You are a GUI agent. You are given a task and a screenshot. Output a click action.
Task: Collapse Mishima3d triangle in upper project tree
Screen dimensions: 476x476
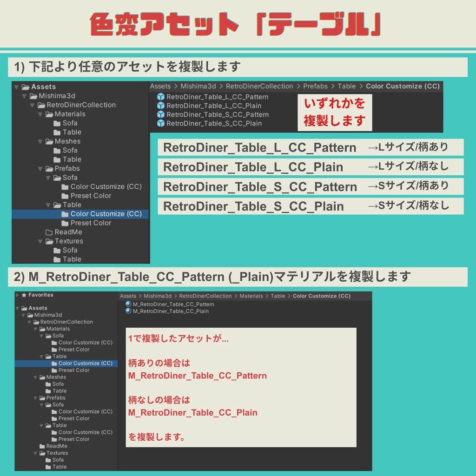(24, 96)
